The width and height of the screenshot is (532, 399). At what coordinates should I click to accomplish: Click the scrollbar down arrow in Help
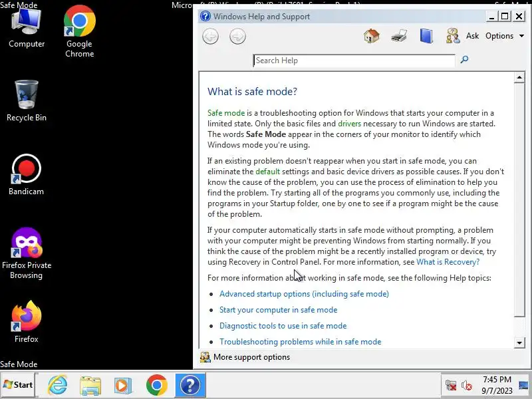point(519,342)
